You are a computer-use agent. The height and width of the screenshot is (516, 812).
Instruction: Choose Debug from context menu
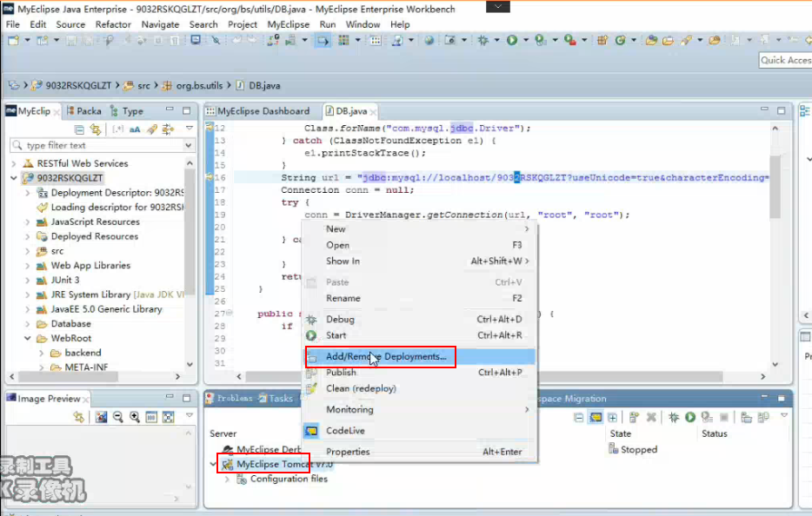pyautogui.click(x=419, y=319)
